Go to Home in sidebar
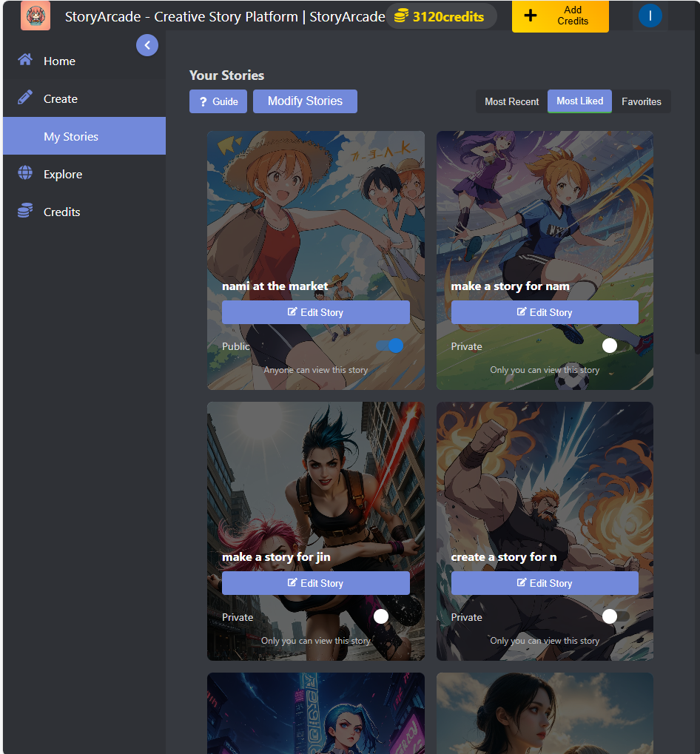 (x=84, y=61)
